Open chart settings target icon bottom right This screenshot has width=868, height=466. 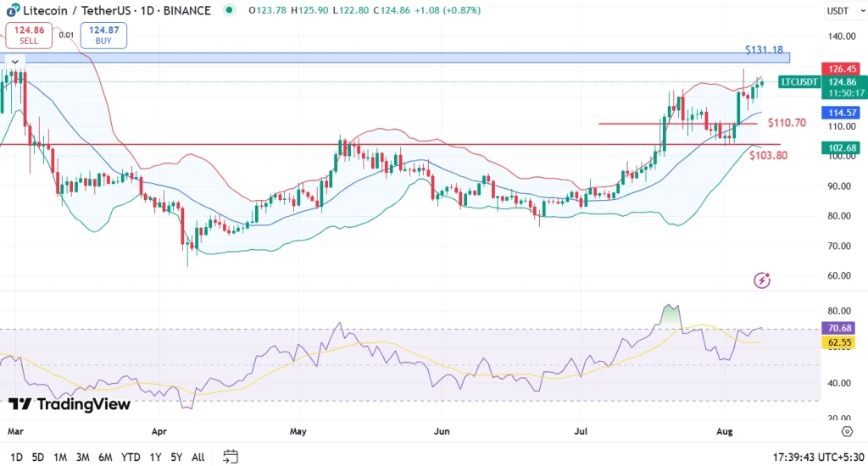pos(847,431)
